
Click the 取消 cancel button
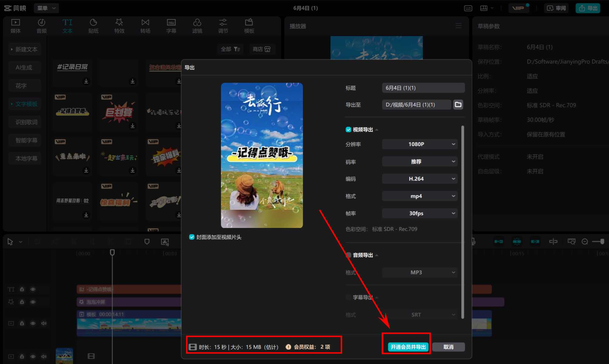[x=448, y=347]
